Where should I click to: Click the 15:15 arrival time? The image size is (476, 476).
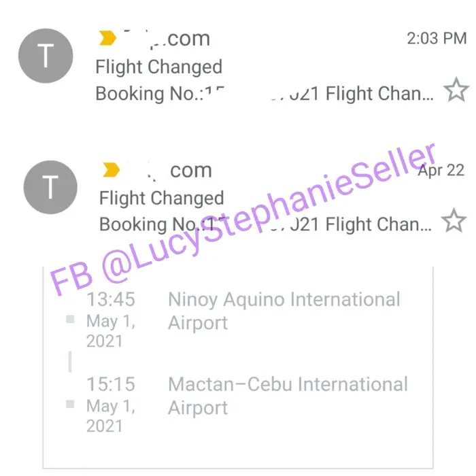click(x=111, y=384)
